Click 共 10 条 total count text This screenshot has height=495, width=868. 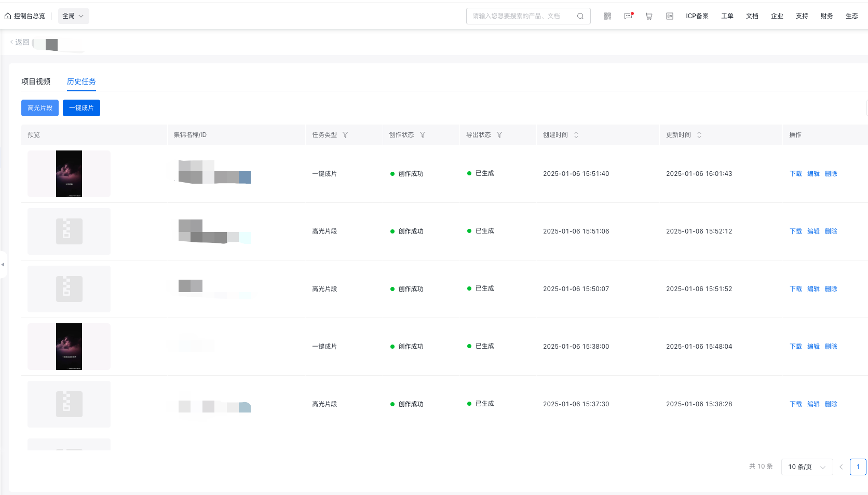click(x=761, y=466)
